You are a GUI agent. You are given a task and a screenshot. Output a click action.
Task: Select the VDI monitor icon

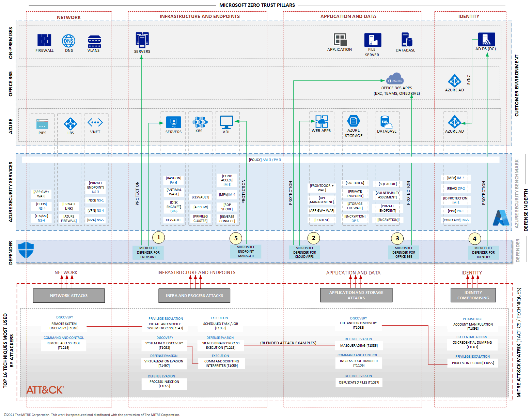tap(226, 122)
